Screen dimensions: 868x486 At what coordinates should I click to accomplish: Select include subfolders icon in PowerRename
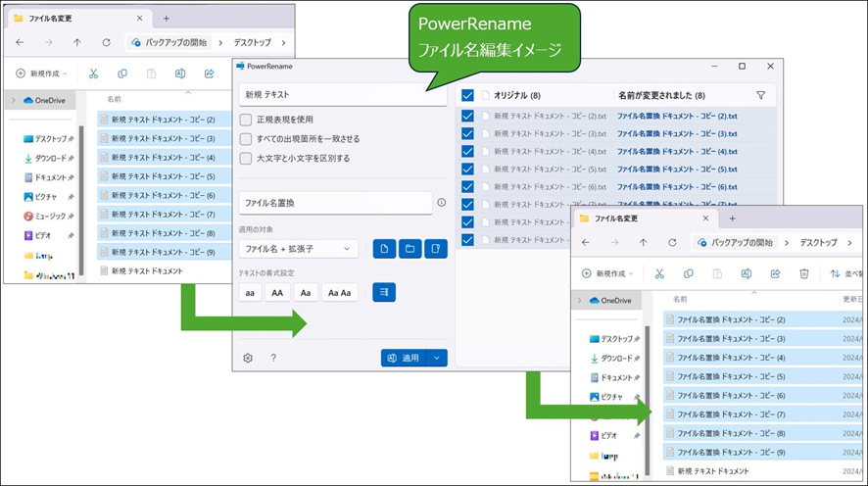[x=436, y=249]
